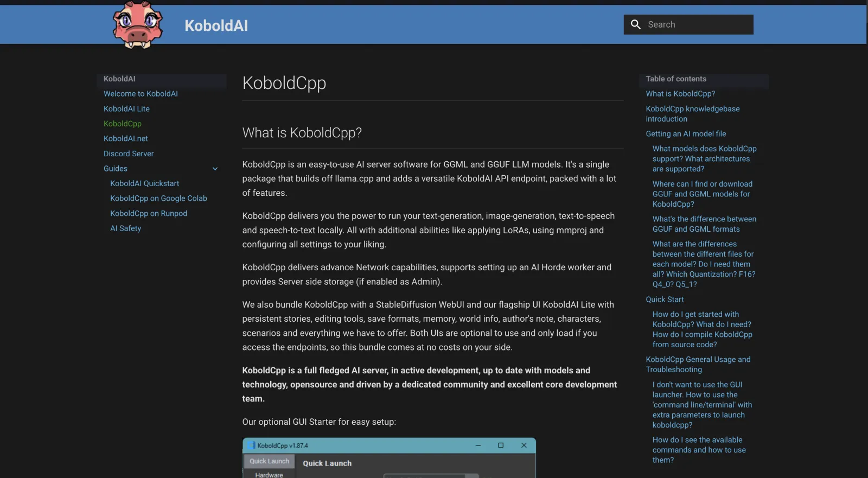Click the 'KoboldAI' navigation header

(119, 79)
